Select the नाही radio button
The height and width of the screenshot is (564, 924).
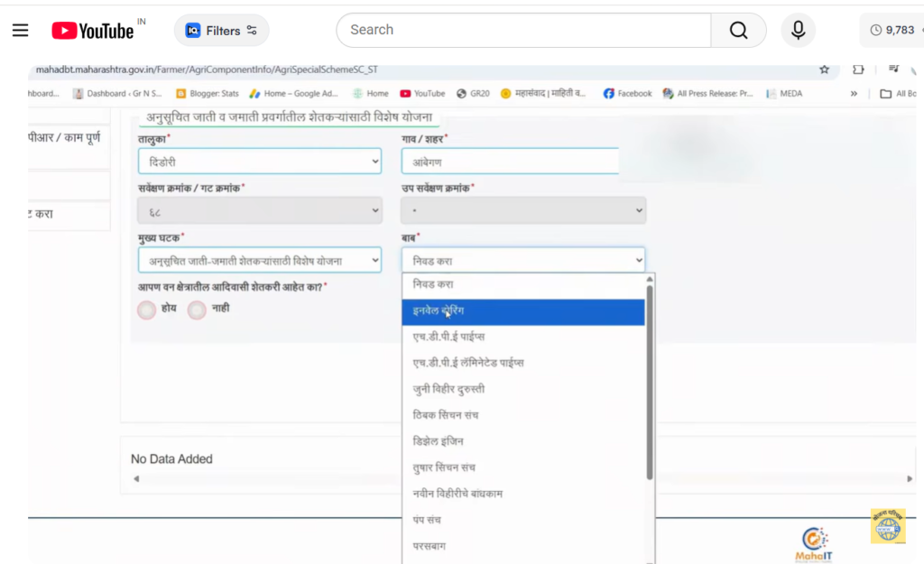click(x=197, y=310)
